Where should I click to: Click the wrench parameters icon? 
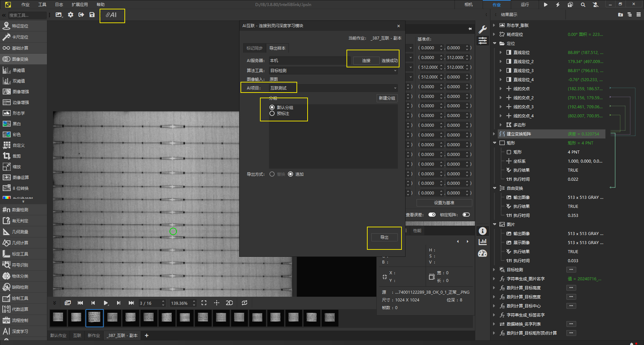483,30
